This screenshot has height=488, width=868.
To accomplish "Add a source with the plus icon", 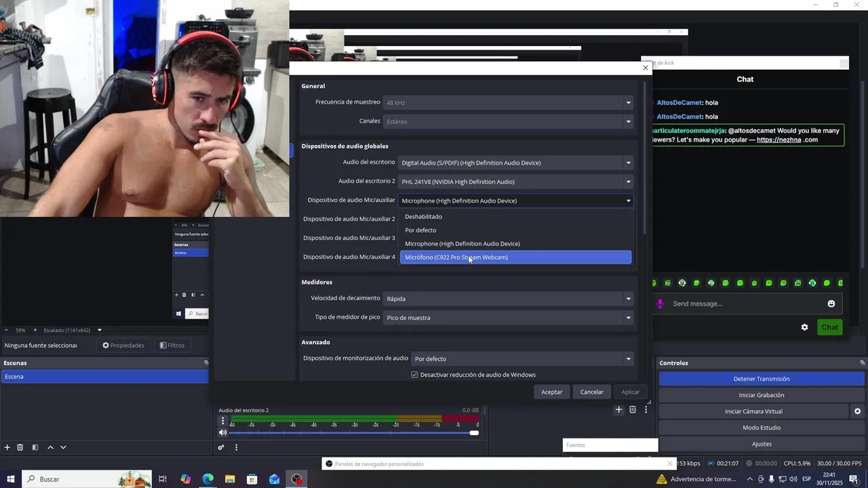I will (618, 409).
